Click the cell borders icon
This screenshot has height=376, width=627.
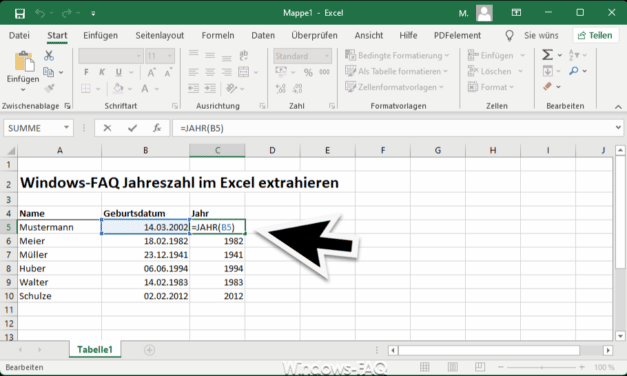pyautogui.click(x=86, y=88)
